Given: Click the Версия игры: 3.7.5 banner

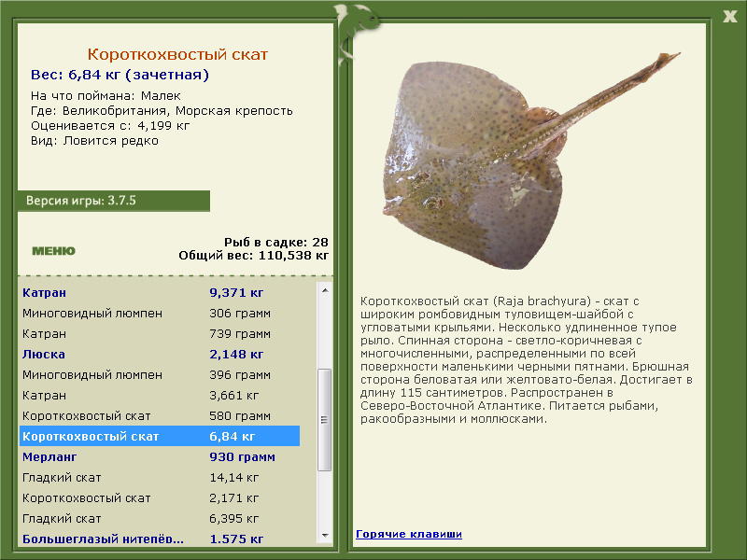Looking at the screenshot, I should 113,201.
